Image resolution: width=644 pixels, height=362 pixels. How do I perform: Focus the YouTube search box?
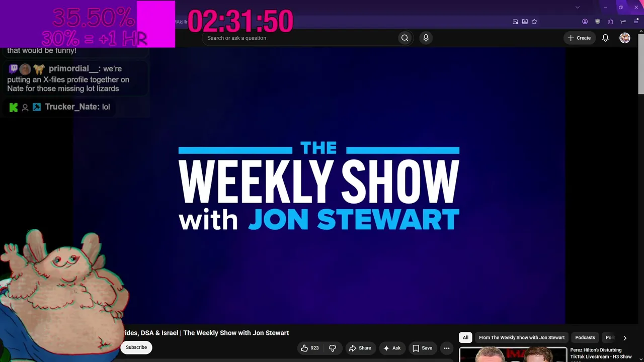coord(300,38)
